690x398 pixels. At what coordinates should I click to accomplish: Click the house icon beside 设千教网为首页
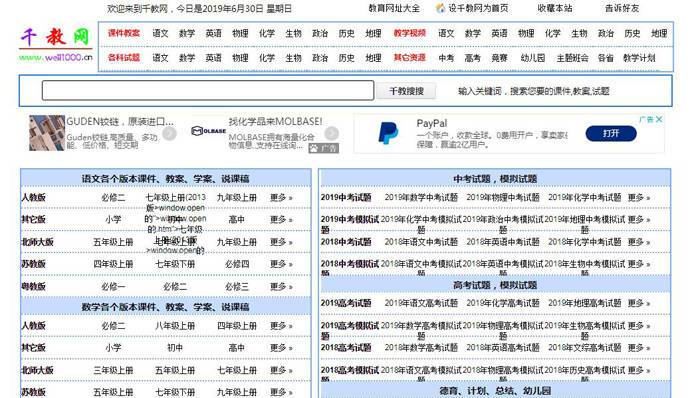coord(440,8)
